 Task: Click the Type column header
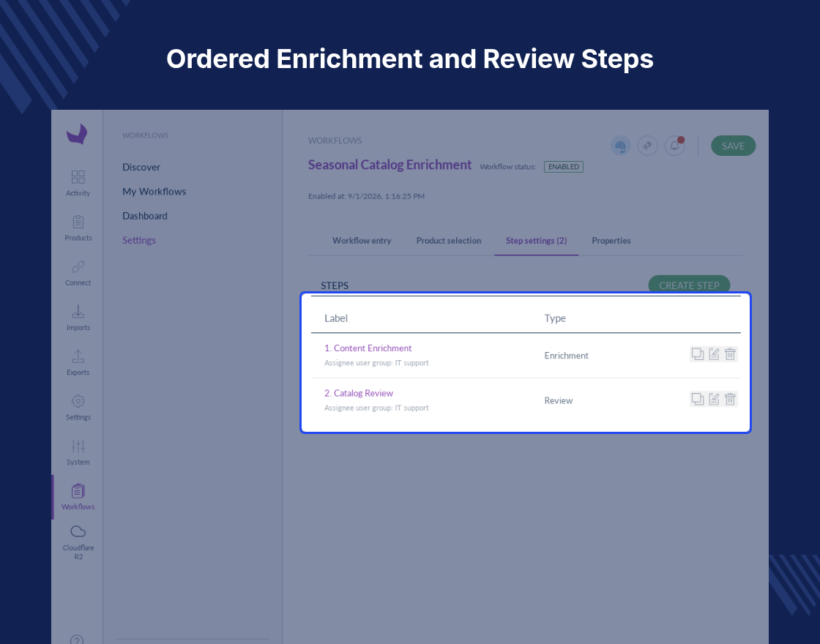point(555,318)
